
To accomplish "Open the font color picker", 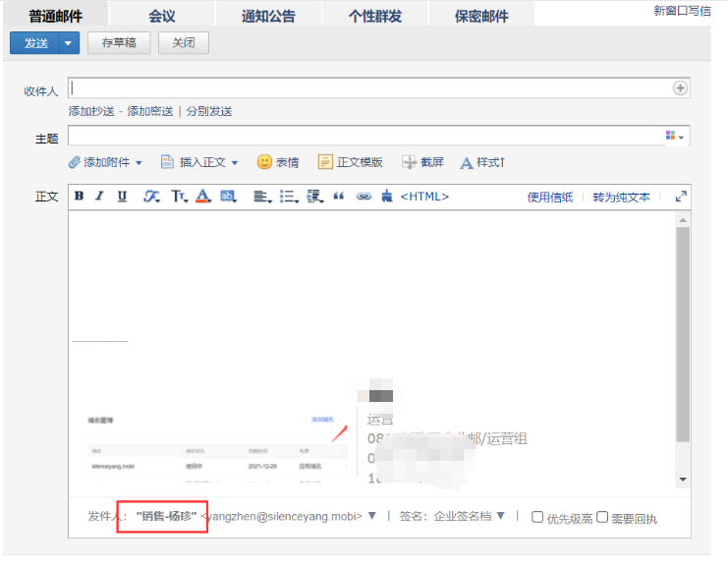I will [x=203, y=197].
